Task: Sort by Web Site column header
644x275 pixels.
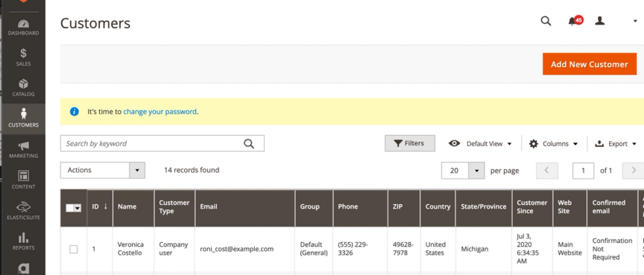Action: pos(570,207)
